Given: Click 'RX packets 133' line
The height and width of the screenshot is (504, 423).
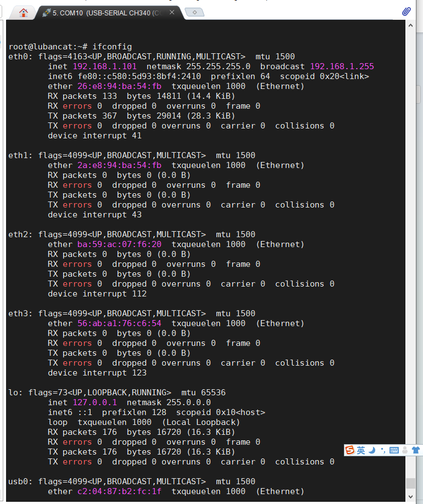Looking at the screenshot, I should 142,96.
